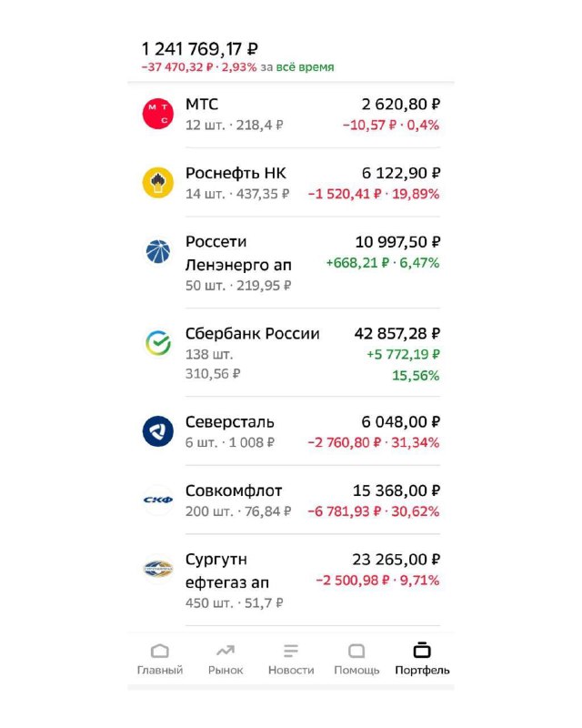Tap the Sberbank green checkmark logo
Screen dimensions: 582x728
[x=158, y=343]
